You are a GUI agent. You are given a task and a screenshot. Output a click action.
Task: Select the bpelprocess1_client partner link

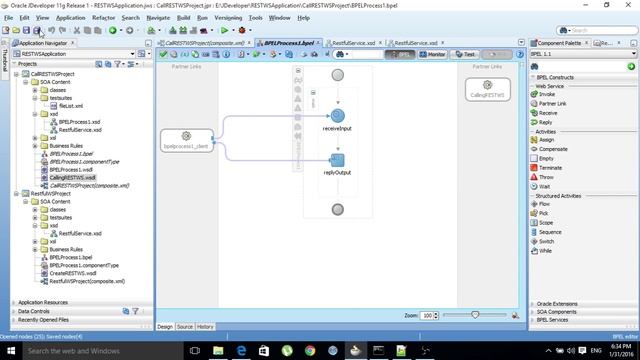[187, 140]
